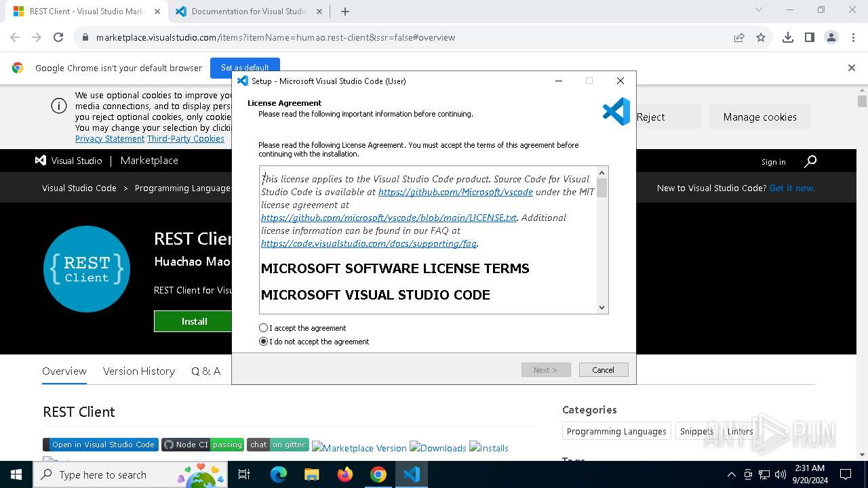Click the share page icon in address bar
868x488 pixels.
coord(739,37)
